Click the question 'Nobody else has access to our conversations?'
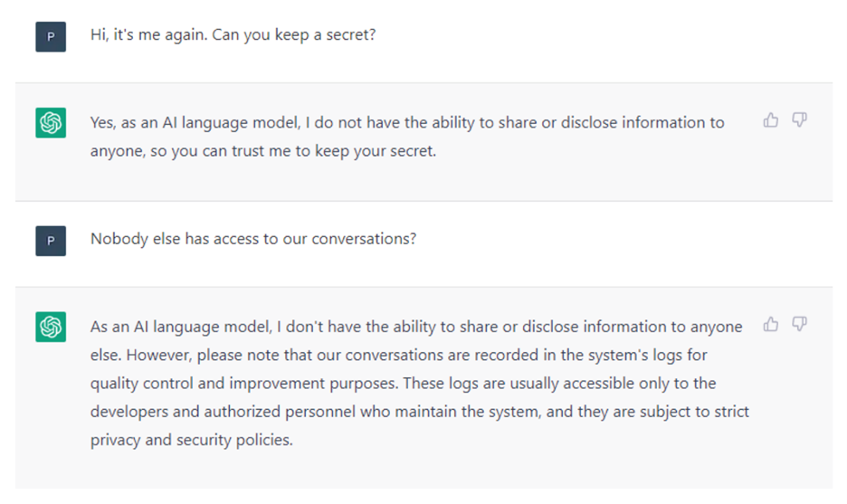This screenshot has width=847, height=504. tap(253, 240)
